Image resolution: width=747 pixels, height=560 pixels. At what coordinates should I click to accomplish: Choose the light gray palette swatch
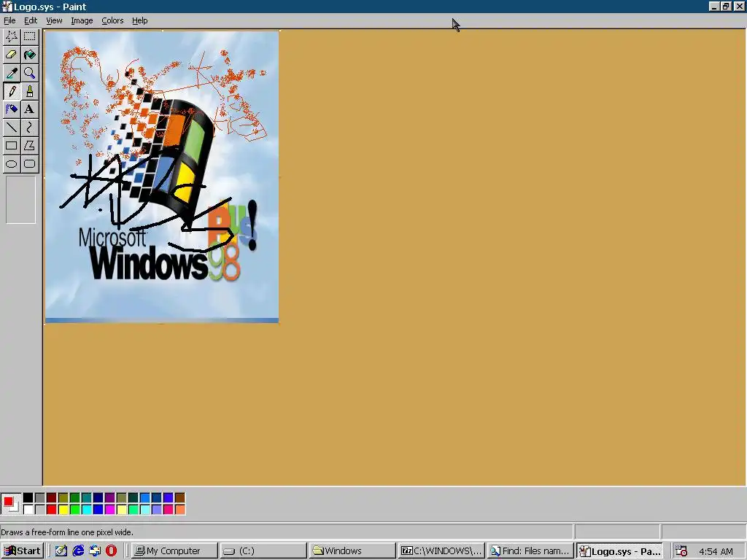point(40,510)
